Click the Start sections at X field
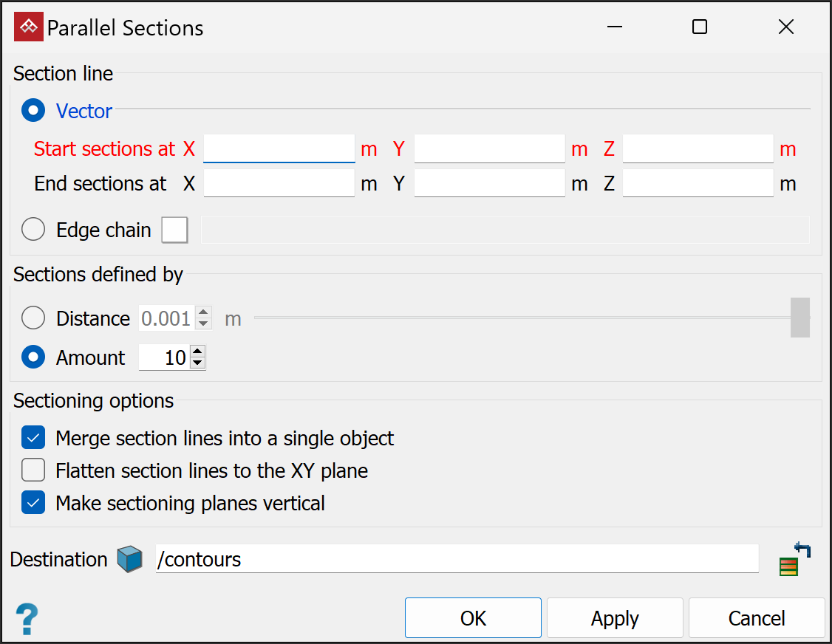832x644 pixels. (279, 148)
